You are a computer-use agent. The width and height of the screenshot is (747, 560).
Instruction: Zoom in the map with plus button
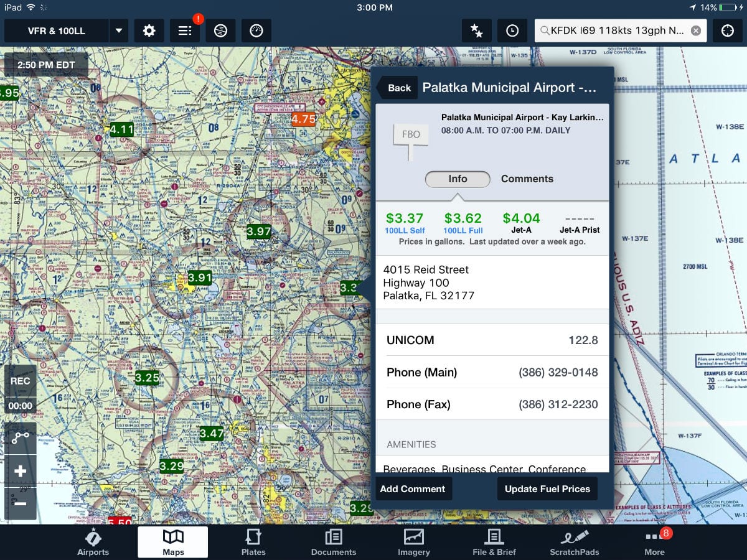(x=20, y=471)
